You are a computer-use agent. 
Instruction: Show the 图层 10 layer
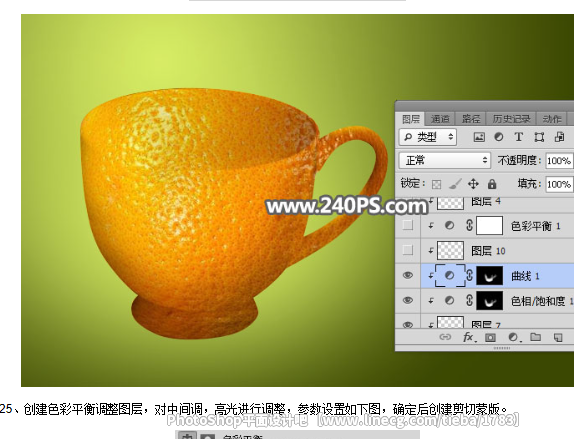click(x=407, y=250)
